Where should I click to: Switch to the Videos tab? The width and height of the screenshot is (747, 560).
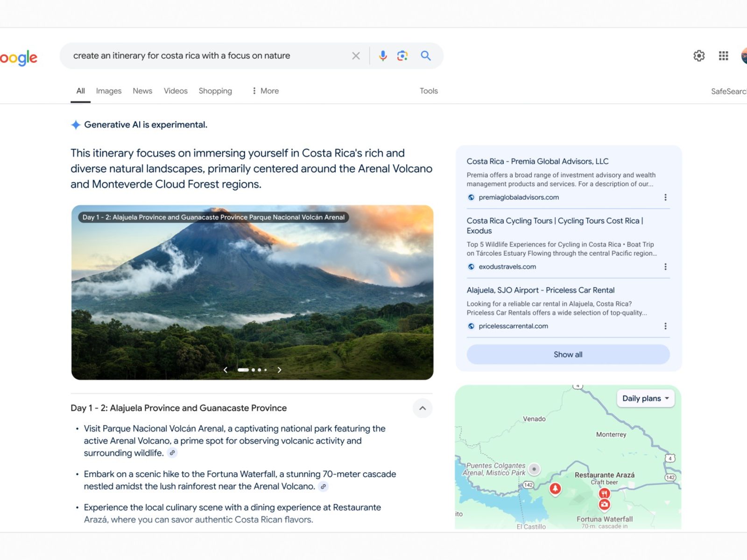[176, 91]
